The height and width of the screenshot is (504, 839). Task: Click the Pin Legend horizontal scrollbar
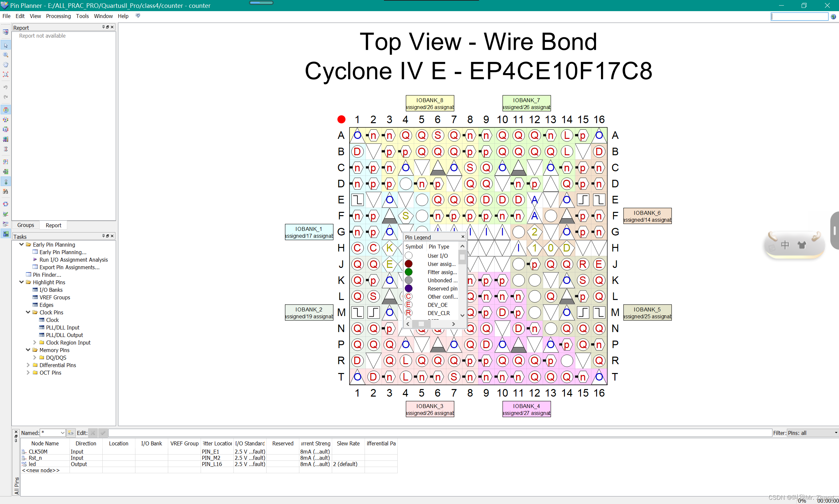point(421,324)
